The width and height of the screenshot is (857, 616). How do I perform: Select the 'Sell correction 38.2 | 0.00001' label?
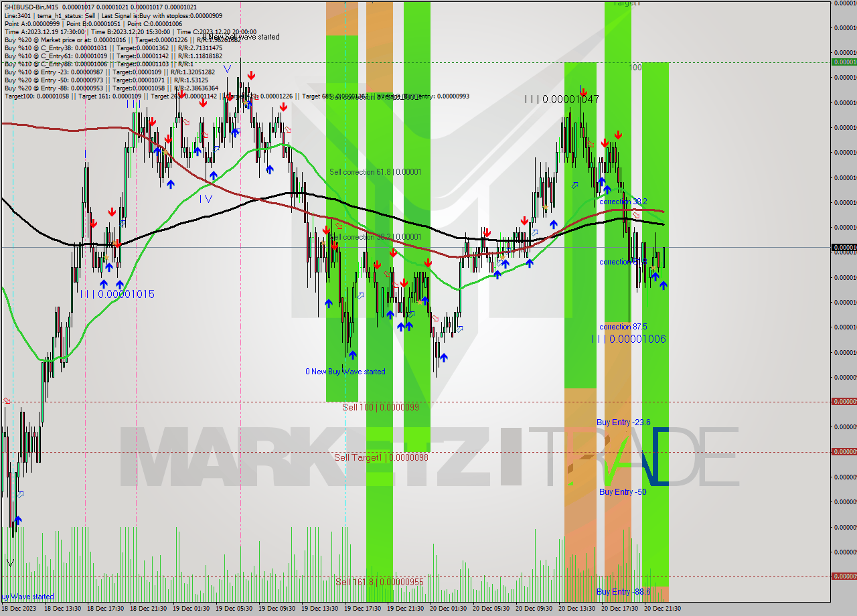(375, 237)
